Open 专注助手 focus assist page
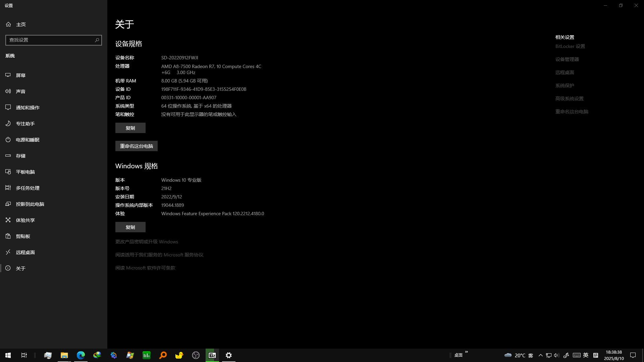The image size is (644, 362). (54, 124)
